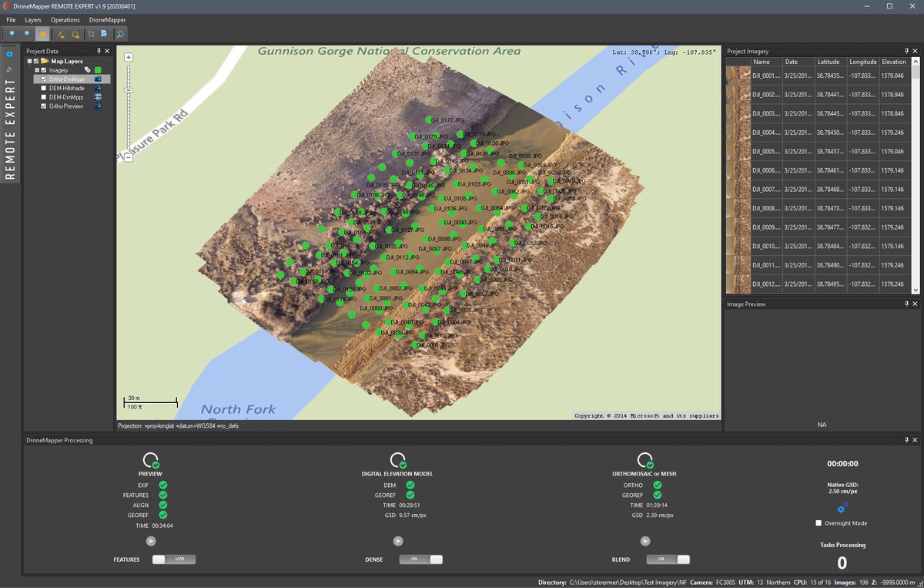Enable the DEM-DrnMppr layer checkbox
The image size is (924, 588).
pyautogui.click(x=44, y=97)
